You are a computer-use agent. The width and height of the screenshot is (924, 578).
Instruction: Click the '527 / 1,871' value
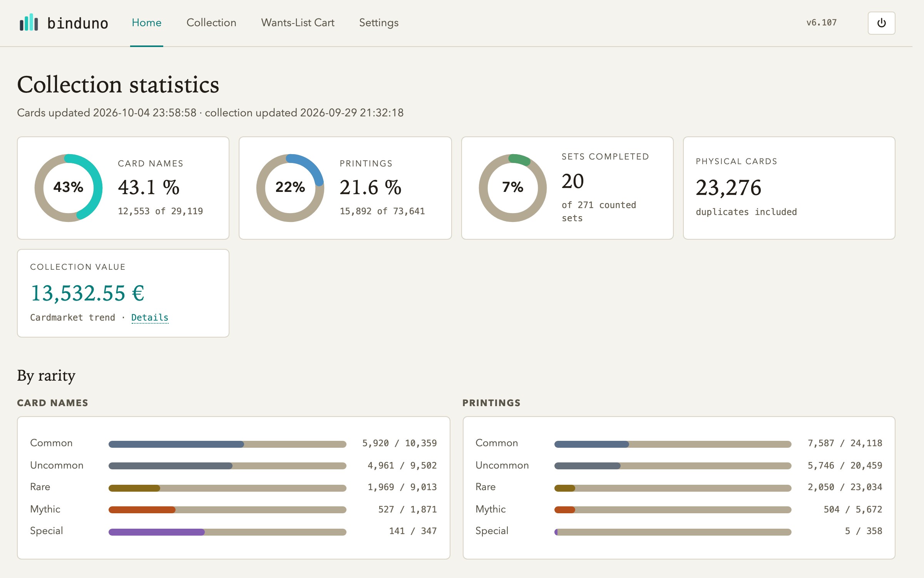(408, 509)
